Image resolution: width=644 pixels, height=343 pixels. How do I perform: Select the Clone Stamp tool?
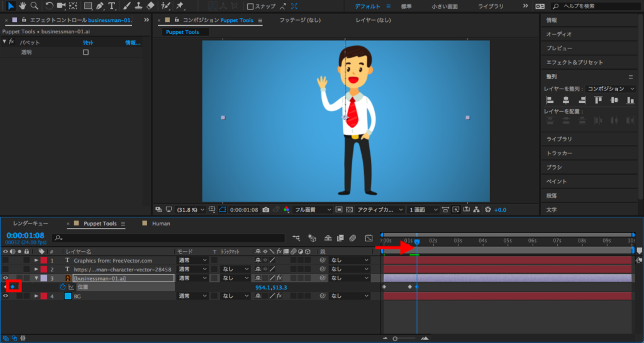(138, 6)
